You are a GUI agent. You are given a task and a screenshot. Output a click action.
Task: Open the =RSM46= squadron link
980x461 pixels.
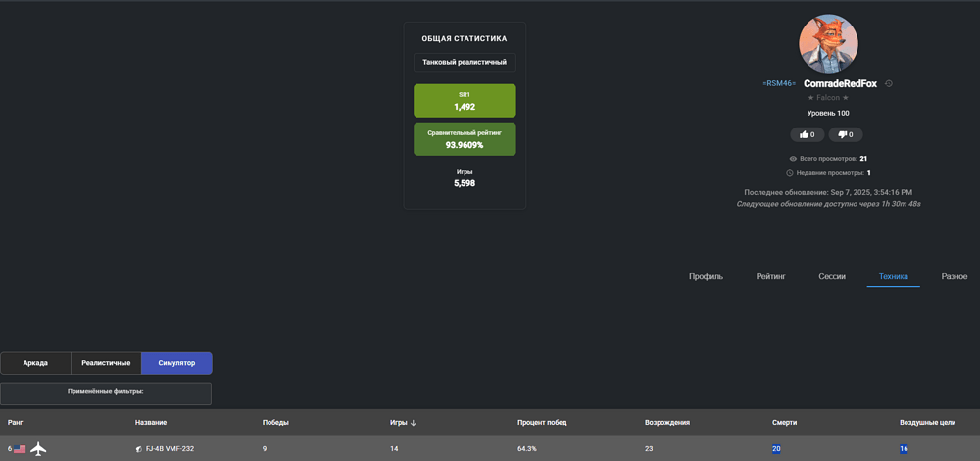[779, 83]
